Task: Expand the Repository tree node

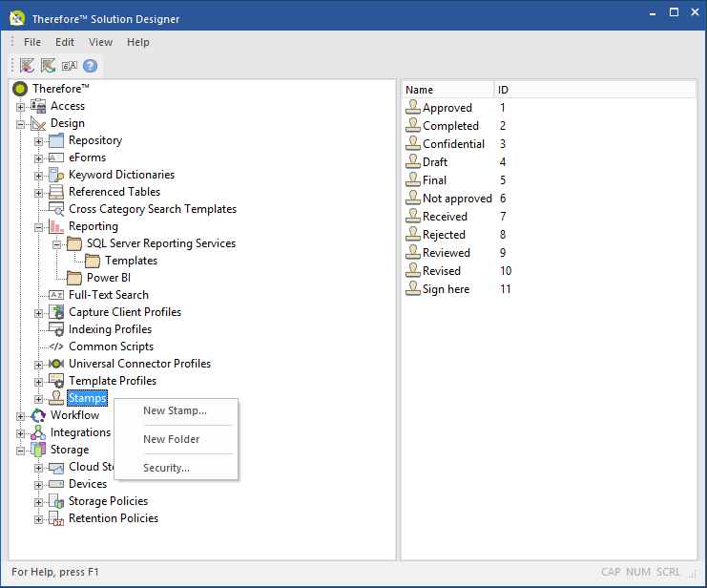Action: tap(39, 140)
